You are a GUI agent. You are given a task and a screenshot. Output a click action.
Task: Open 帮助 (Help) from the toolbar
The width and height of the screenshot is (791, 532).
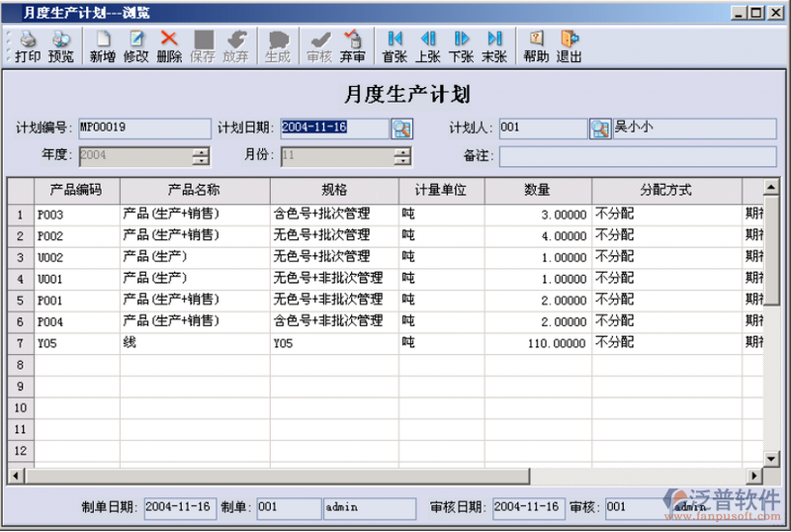(536, 46)
